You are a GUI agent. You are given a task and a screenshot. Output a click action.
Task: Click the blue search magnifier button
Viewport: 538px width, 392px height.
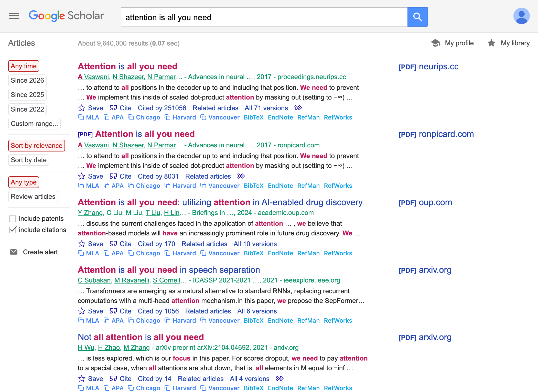tap(417, 17)
